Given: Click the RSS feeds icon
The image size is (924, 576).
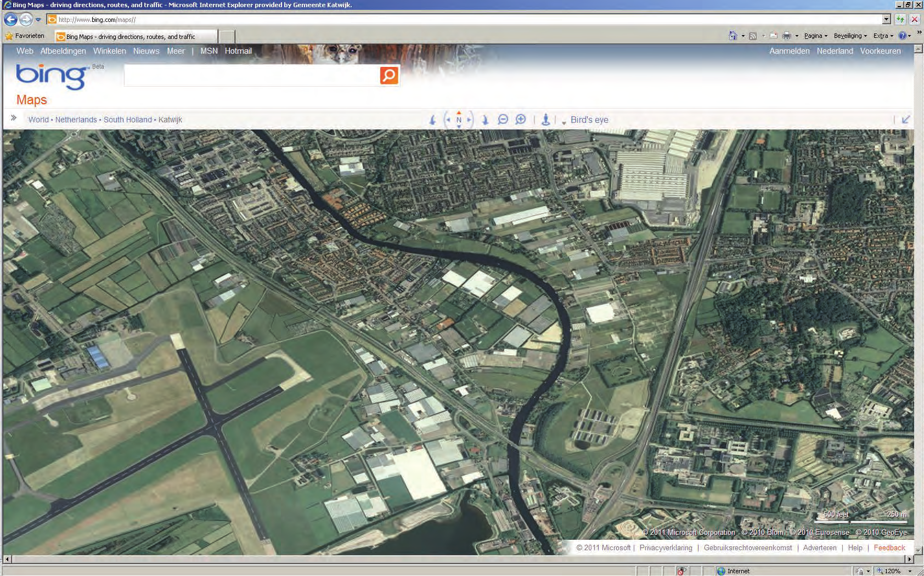Looking at the screenshot, I should [753, 36].
